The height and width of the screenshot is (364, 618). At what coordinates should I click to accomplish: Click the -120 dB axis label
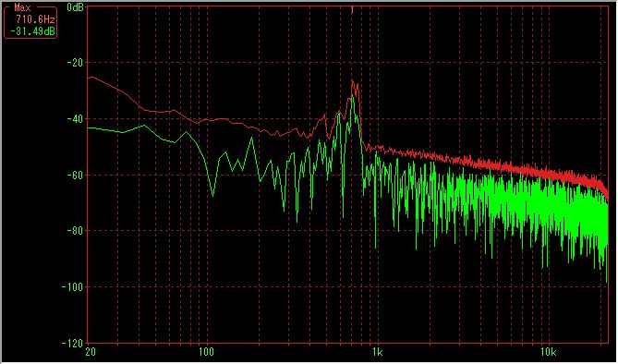pos(73,343)
